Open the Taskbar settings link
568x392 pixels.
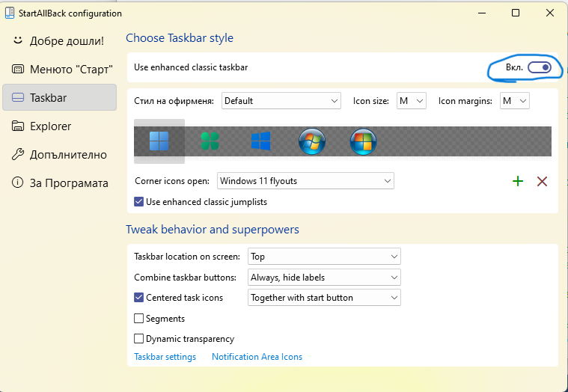(x=165, y=357)
